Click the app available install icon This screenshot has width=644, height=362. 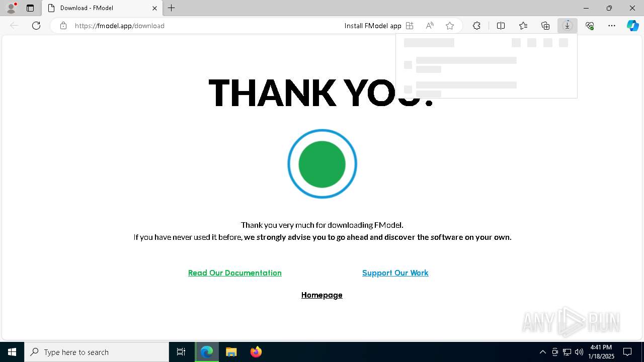click(410, 26)
